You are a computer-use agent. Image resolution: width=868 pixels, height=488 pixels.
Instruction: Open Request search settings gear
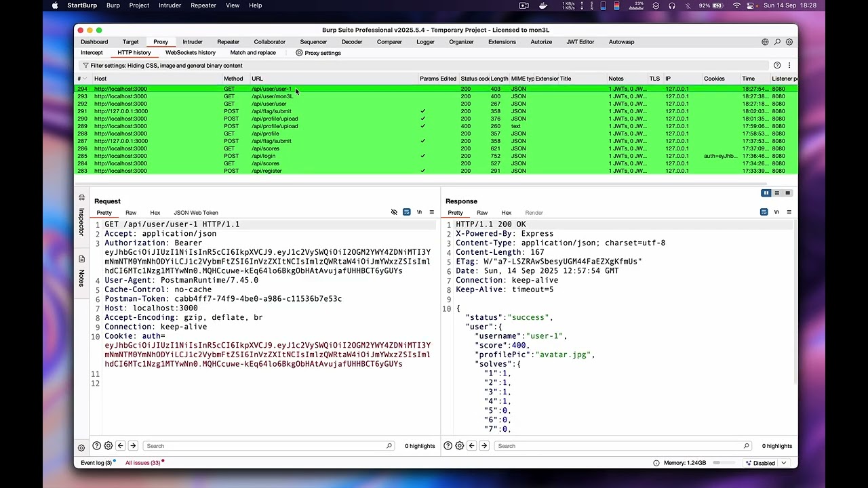[x=108, y=446]
